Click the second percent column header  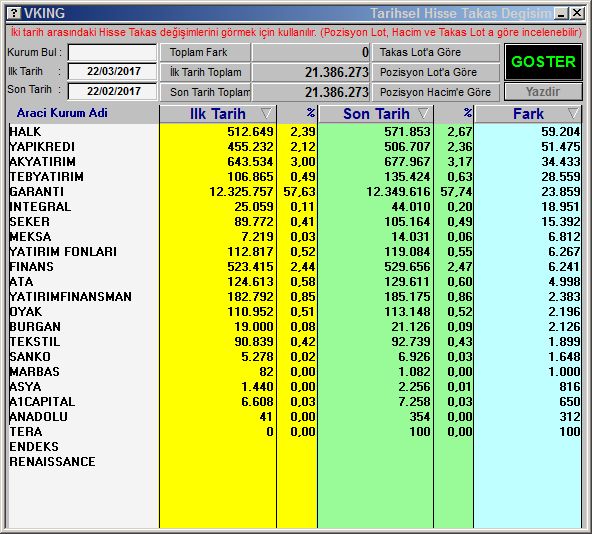coord(454,114)
